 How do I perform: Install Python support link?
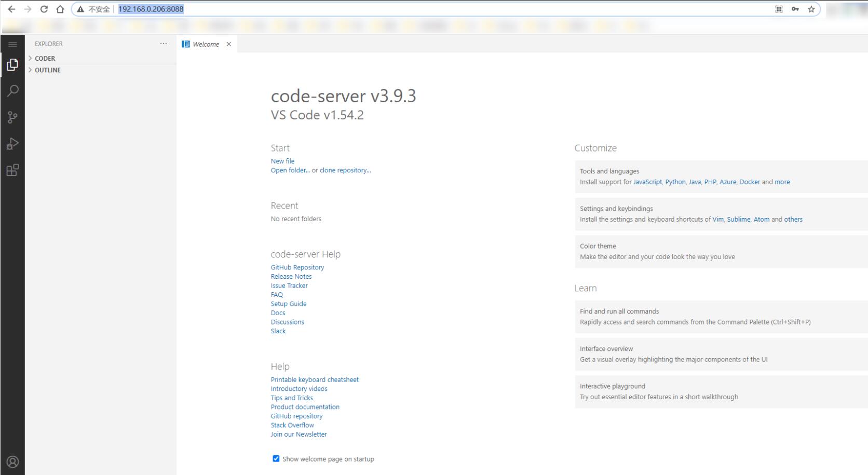click(675, 182)
